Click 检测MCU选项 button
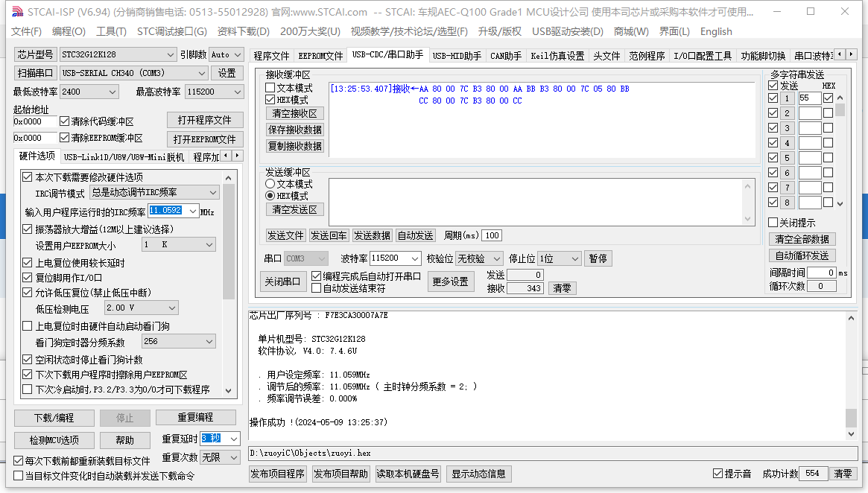The image size is (868, 493). coord(54,440)
